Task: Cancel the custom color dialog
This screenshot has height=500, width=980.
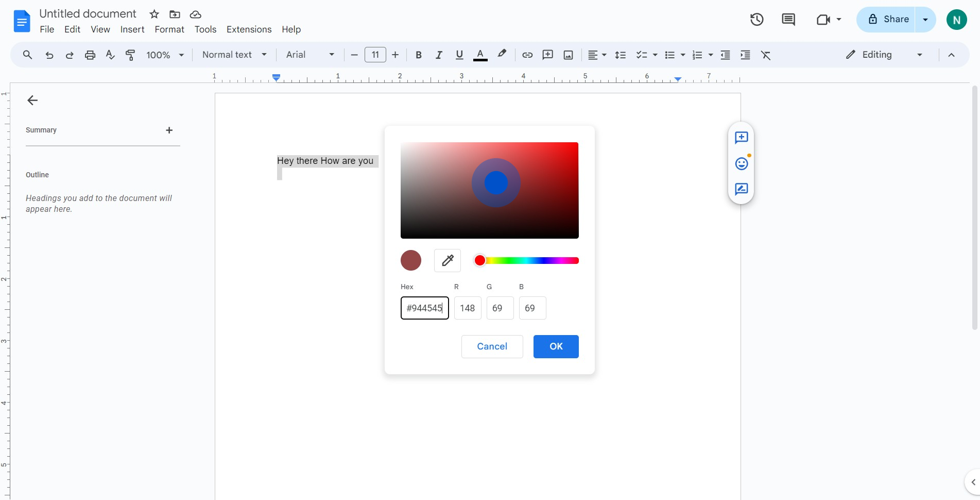Action: tap(492, 346)
